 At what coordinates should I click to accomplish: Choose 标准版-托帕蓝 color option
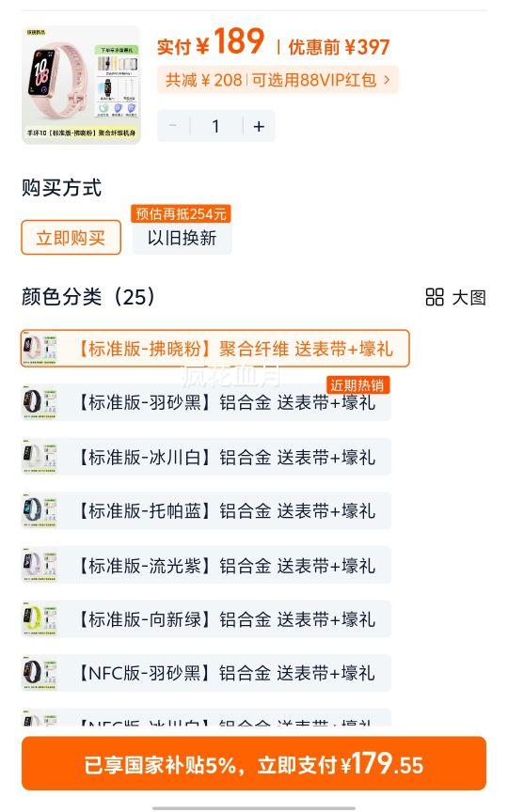point(206,510)
